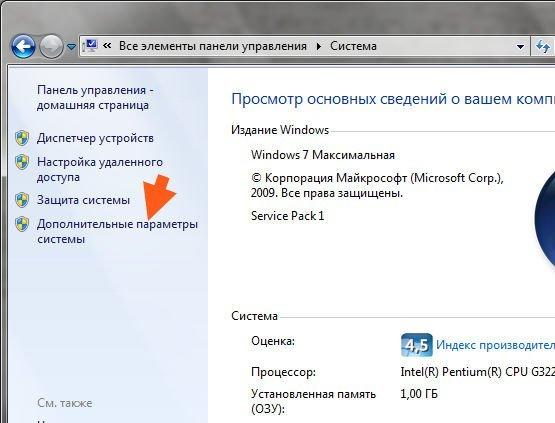This screenshot has width=555, height=423.
Task: Click the 'Издание Windows' section heading
Action: click(x=280, y=130)
